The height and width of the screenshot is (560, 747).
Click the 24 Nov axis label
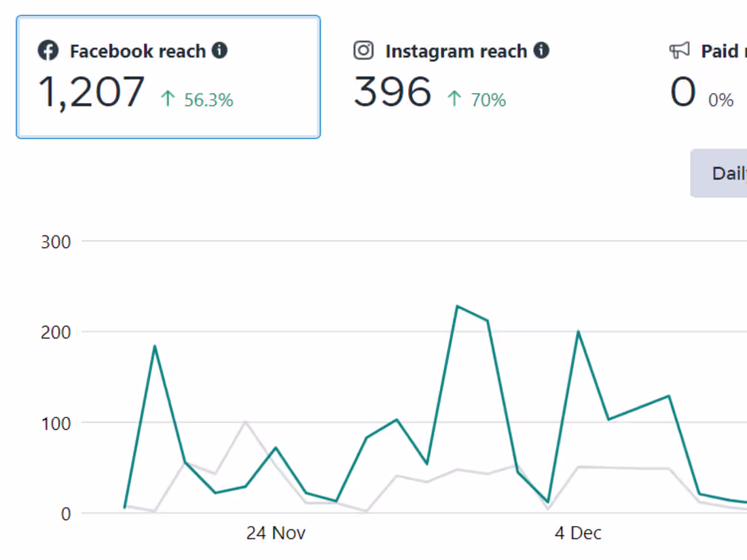click(276, 534)
